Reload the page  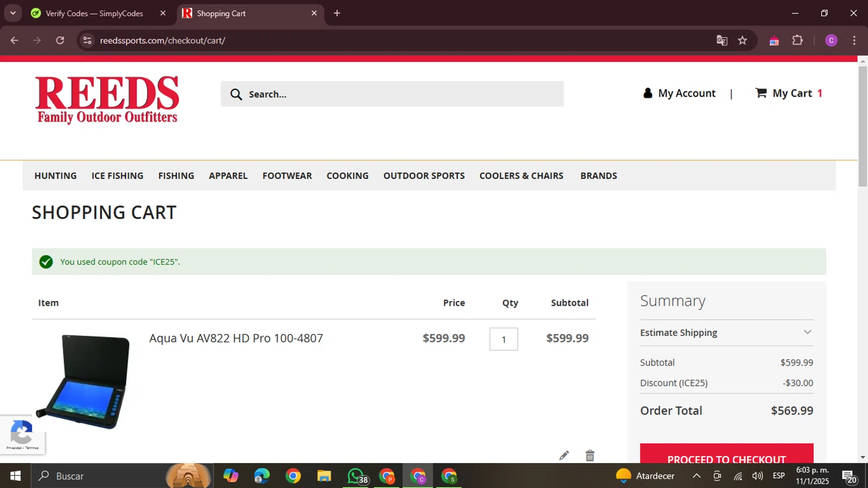coord(60,41)
